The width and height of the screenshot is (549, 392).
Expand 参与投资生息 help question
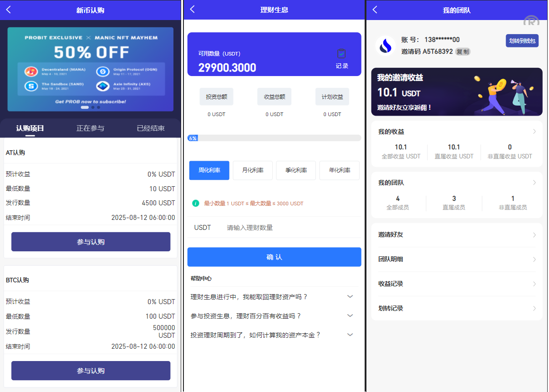point(350,316)
